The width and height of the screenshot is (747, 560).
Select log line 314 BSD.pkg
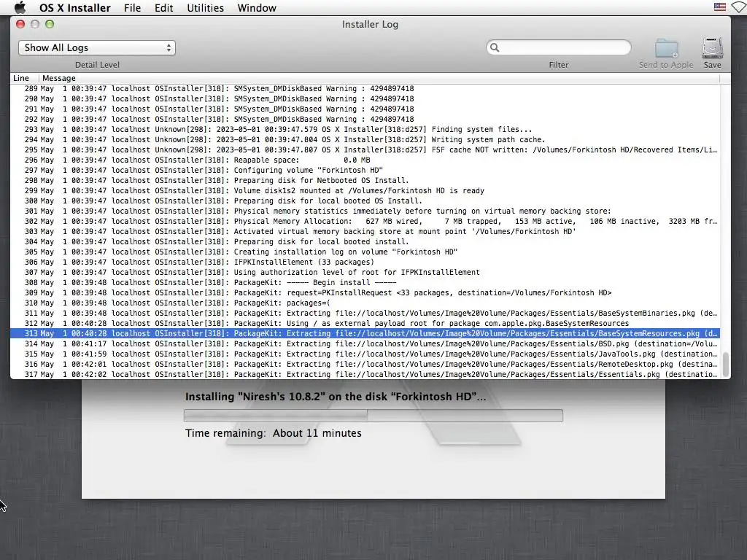coord(365,344)
